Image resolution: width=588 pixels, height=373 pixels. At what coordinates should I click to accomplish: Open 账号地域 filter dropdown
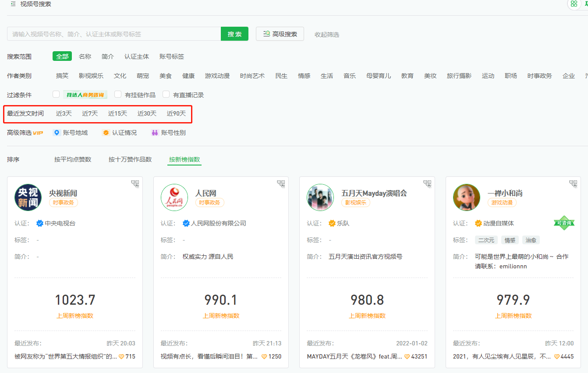tap(71, 133)
